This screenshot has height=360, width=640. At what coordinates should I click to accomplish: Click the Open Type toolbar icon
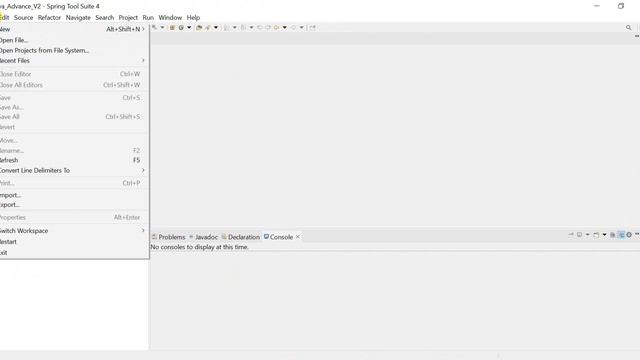[x=199, y=27]
